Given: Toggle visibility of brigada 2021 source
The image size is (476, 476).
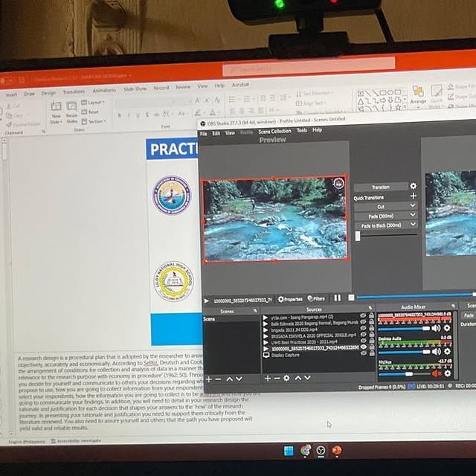Looking at the screenshot, I should click(x=363, y=328).
